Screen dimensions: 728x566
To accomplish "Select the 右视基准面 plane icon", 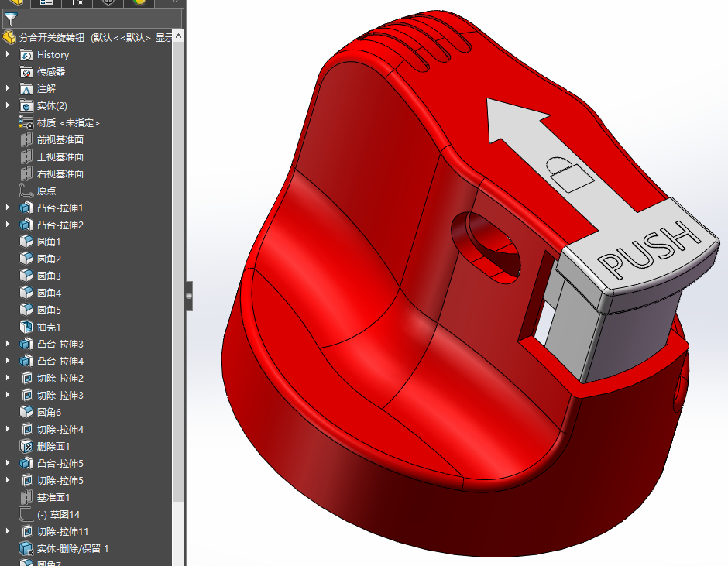I will 26,173.
